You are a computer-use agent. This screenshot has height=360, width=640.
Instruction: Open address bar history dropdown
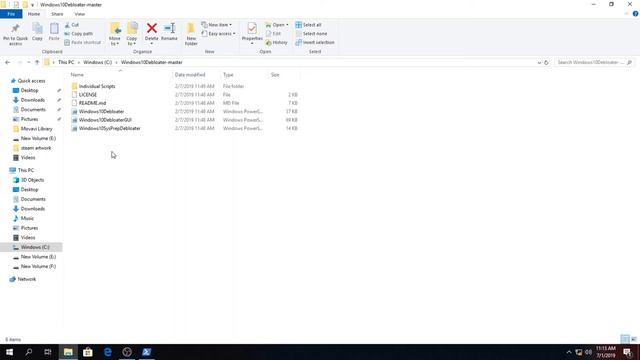point(539,62)
